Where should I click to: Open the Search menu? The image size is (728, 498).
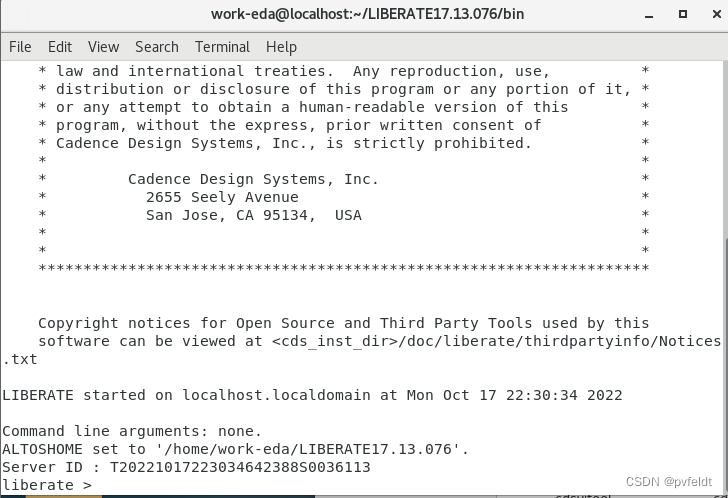pos(157,47)
